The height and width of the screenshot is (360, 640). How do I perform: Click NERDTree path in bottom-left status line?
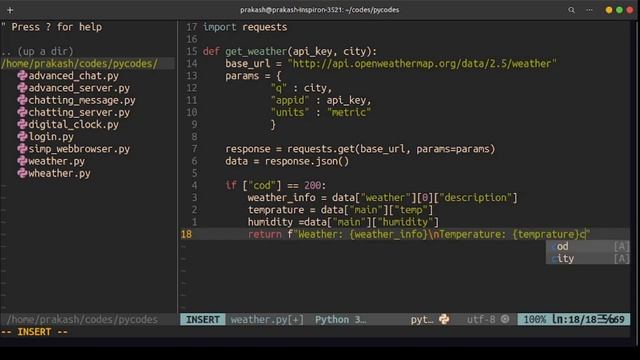(x=82, y=319)
